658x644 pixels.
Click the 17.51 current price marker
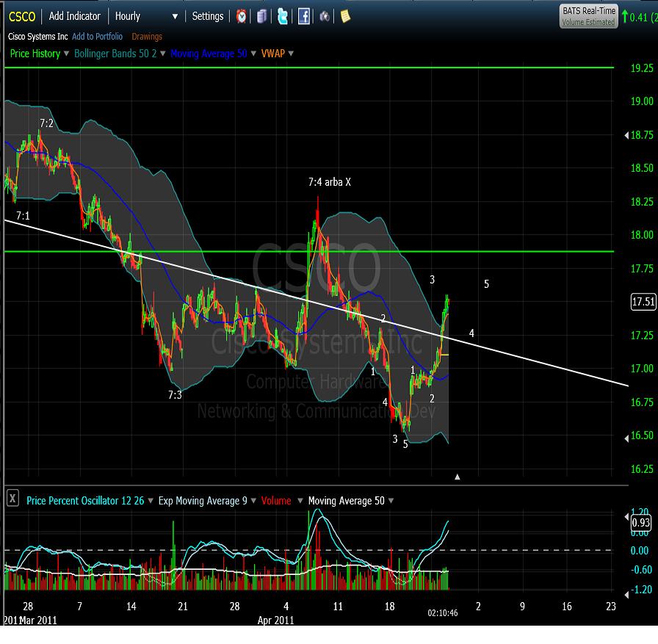click(641, 301)
